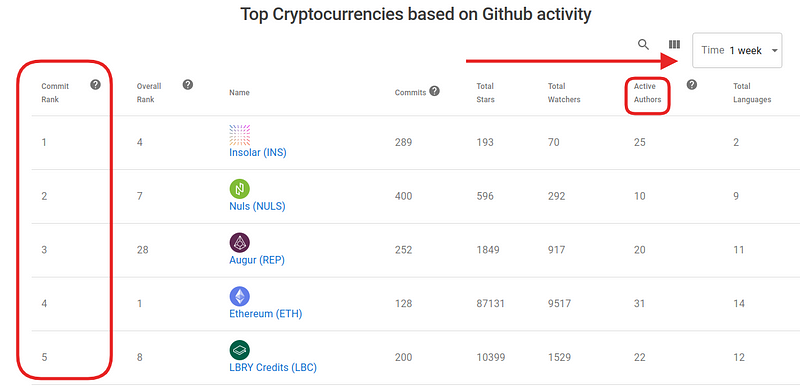Click the LBRY Credits logo icon
The image size is (800, 386).
click(239, 350)
